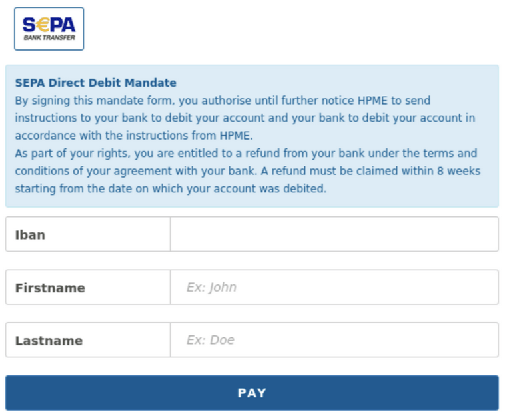Click the line starting 'By signing this mandate form'
This screenshot has width=505, height=420.
pyautogui.click(x=223, y=101)
